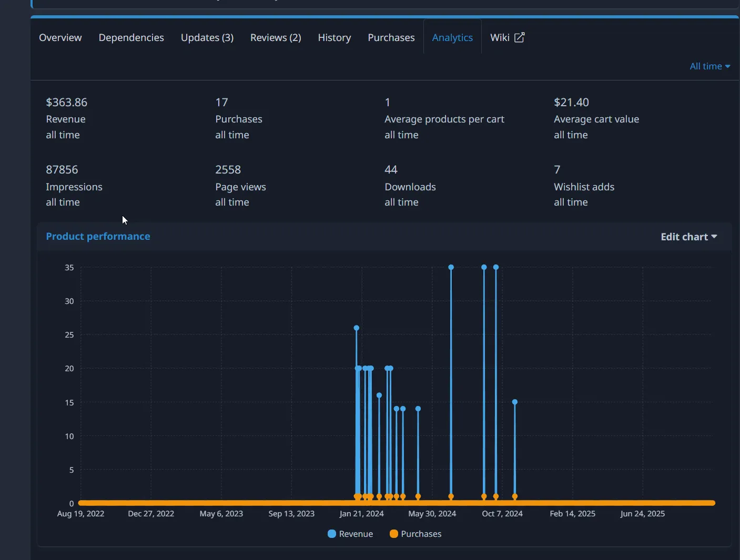Switch to the Overview tab
The image size is (740, 560).
pos(60,38)
